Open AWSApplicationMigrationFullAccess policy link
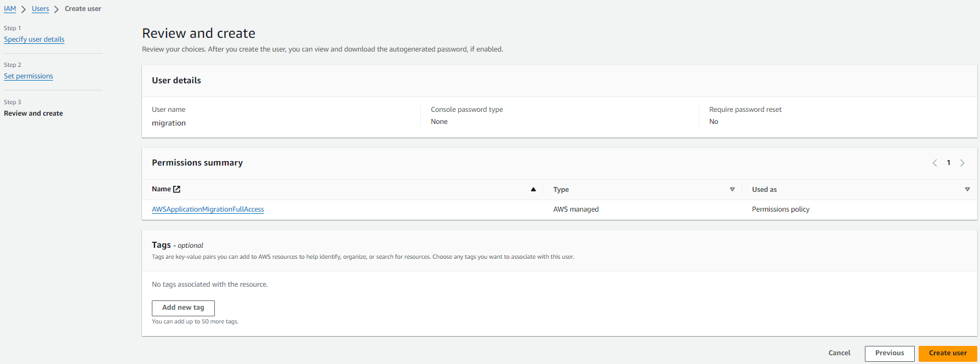 [208, 209]
